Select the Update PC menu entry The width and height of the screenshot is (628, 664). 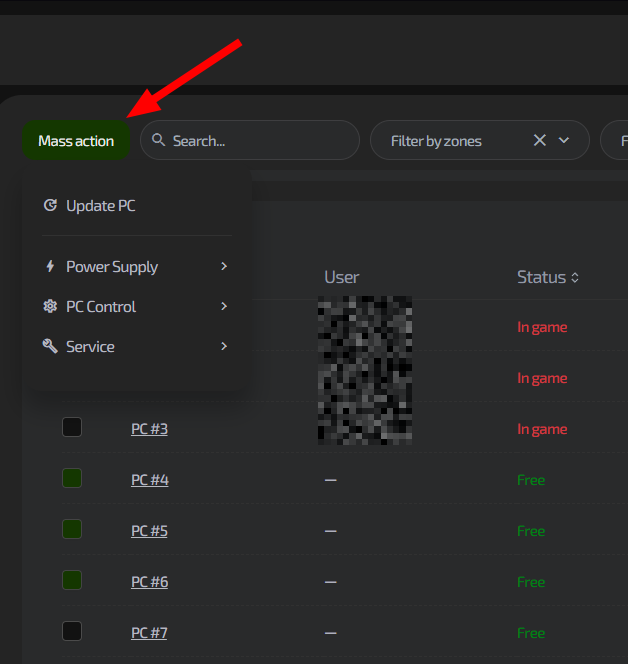[x=100, y=206]
